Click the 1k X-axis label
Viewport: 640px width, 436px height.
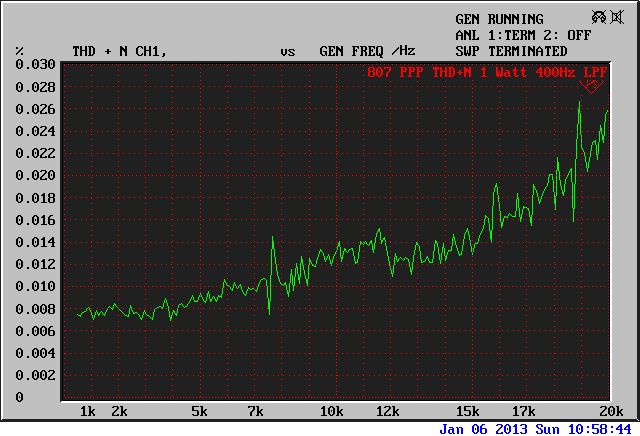pos(87,411)
